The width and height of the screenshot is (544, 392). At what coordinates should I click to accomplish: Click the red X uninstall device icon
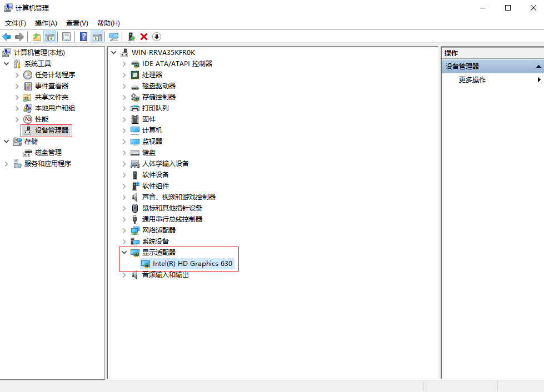tap(144, 37)
